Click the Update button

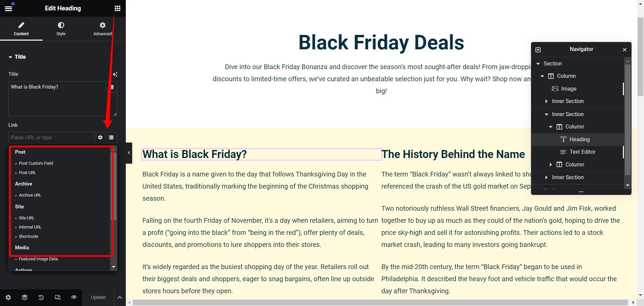(x=98, y=297)
